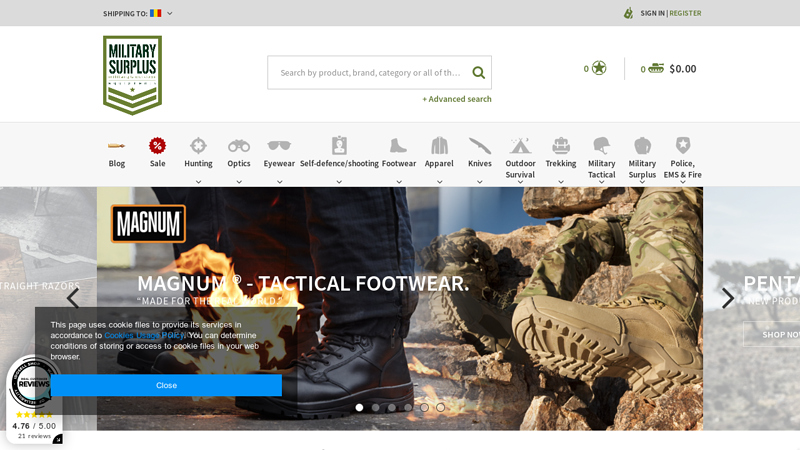
Task: Click the Optics binoculars icon
Action: coord(239,146)
